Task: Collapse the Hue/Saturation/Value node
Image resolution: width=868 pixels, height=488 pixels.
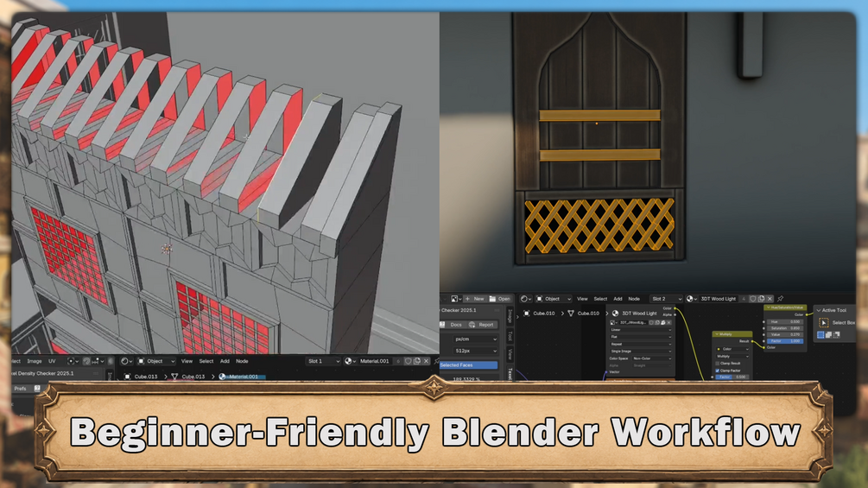Action: click(x=768, y=307)
